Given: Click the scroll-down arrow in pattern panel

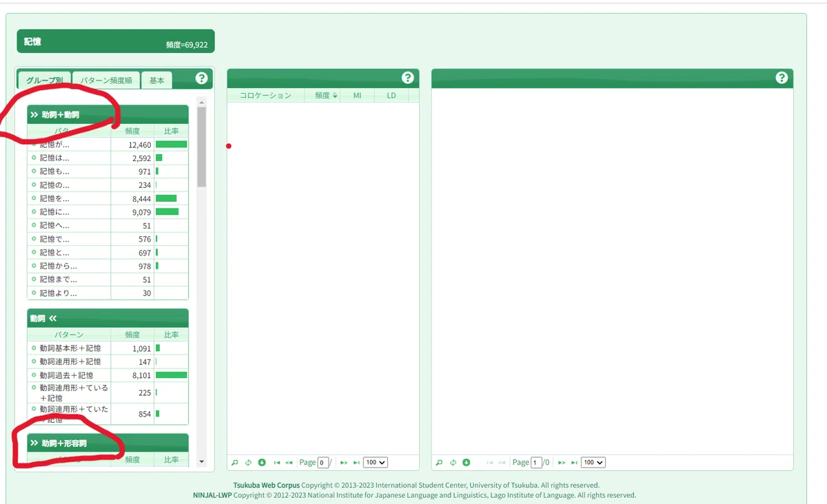Looking at the screenshot, I should click(202, 461).
